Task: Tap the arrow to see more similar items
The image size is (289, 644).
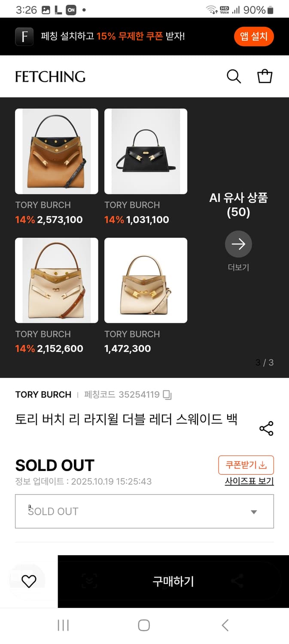Action: [238, 244]
